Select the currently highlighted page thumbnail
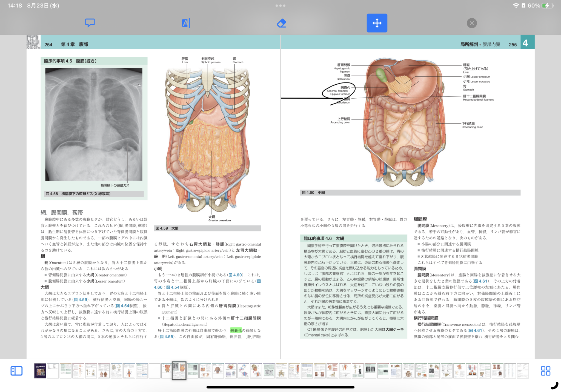The width and height of the screenshot is (561, 392). point(179,371)
